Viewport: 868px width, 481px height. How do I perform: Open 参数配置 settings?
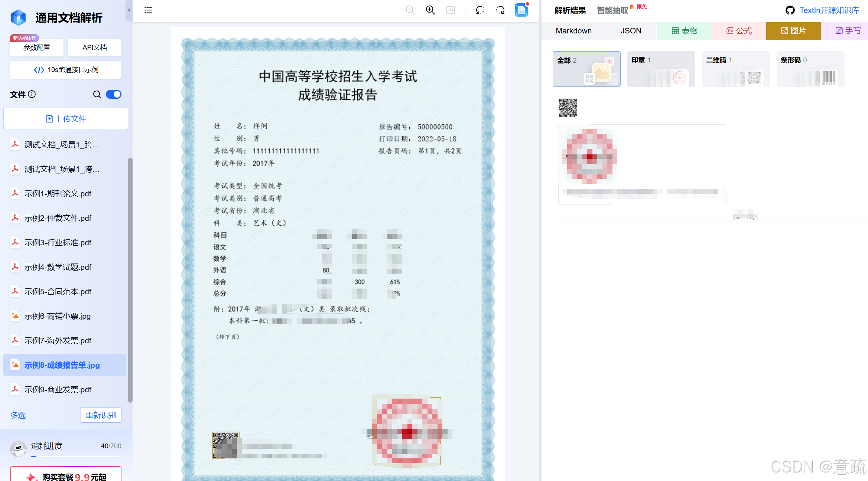point(37,48)
